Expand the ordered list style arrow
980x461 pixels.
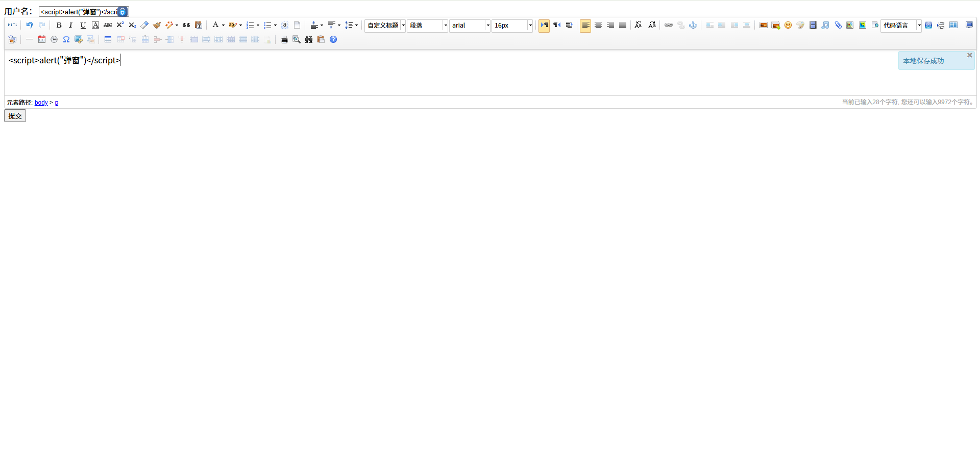point(258,25)
